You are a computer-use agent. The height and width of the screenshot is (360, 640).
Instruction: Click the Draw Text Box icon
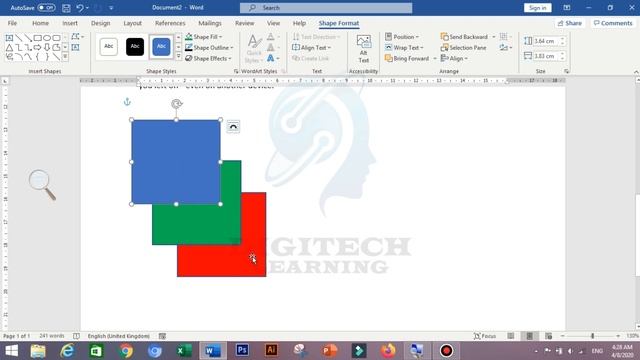click(76, 47)
